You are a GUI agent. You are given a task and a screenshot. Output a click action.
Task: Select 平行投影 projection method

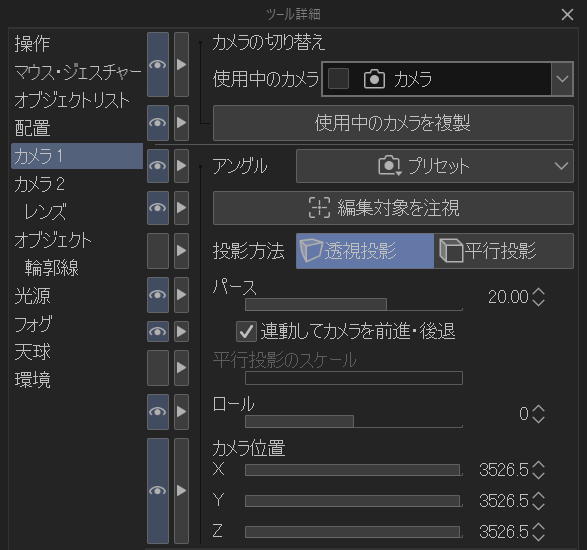coord(504,250)
